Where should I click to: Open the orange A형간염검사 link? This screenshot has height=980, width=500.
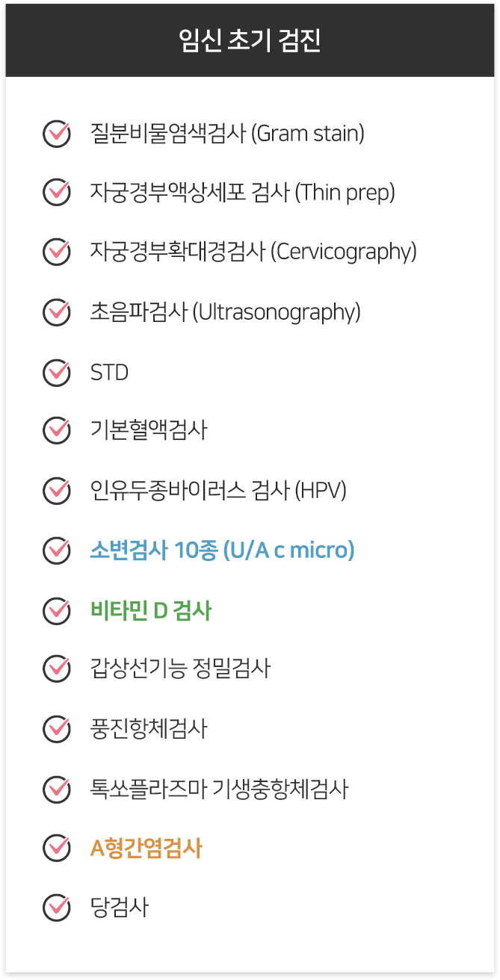(x=146, y=848)
